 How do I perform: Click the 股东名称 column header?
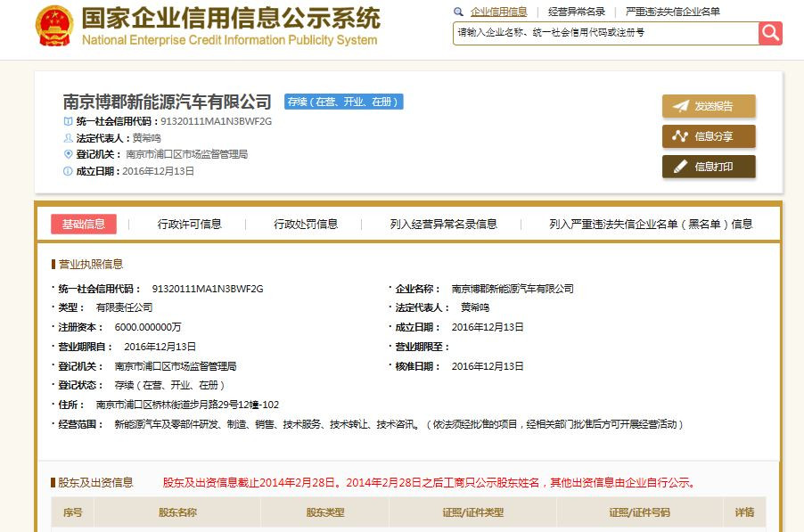tap(177, 512)
